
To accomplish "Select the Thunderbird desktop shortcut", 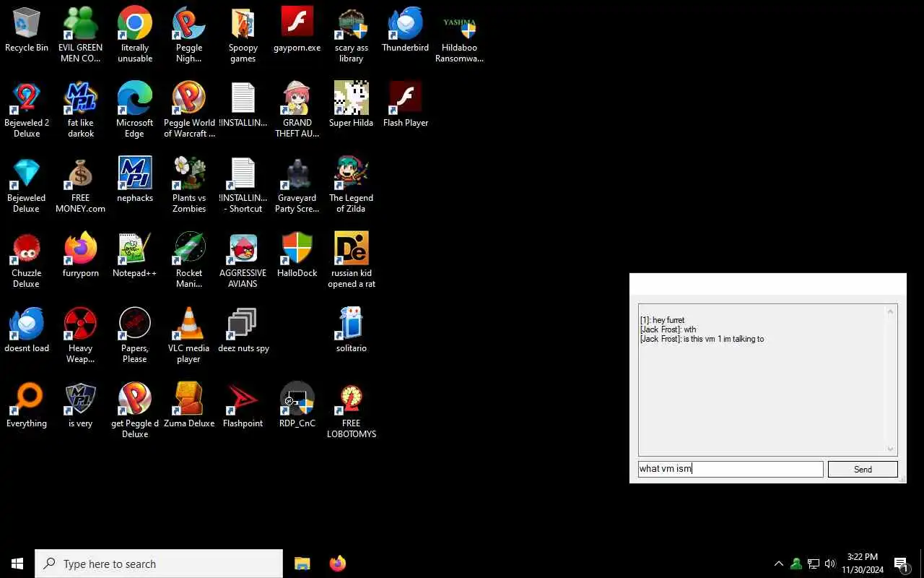I will pos(406,30).
